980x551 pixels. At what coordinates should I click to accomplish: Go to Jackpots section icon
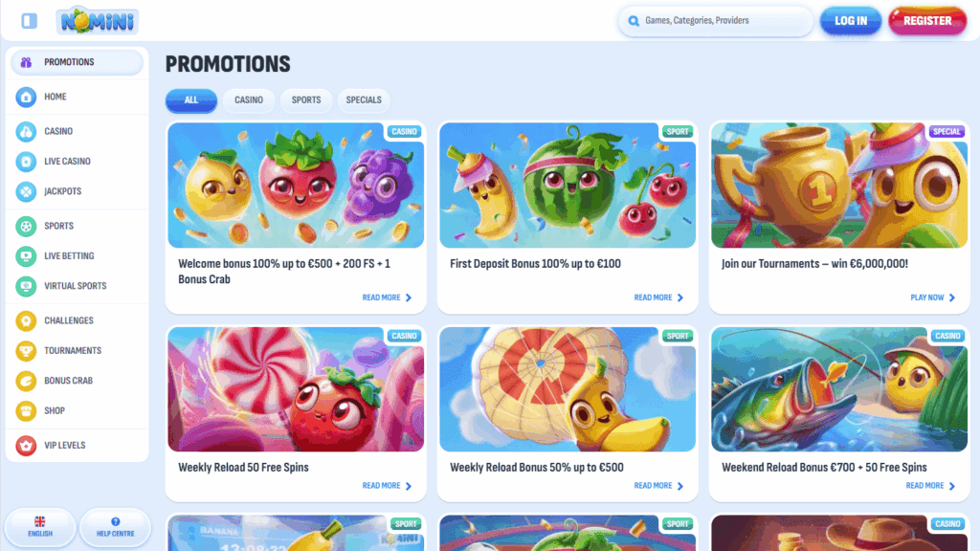26,191
